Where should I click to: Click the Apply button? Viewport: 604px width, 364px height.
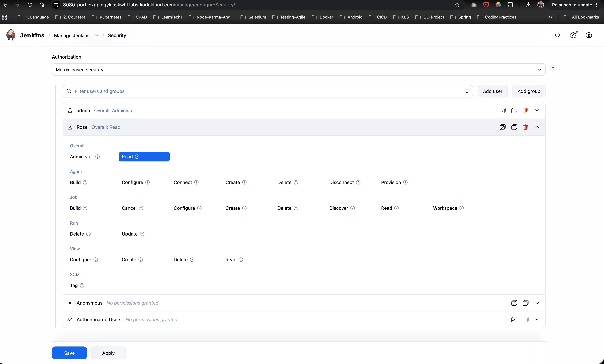coord(108,353)
